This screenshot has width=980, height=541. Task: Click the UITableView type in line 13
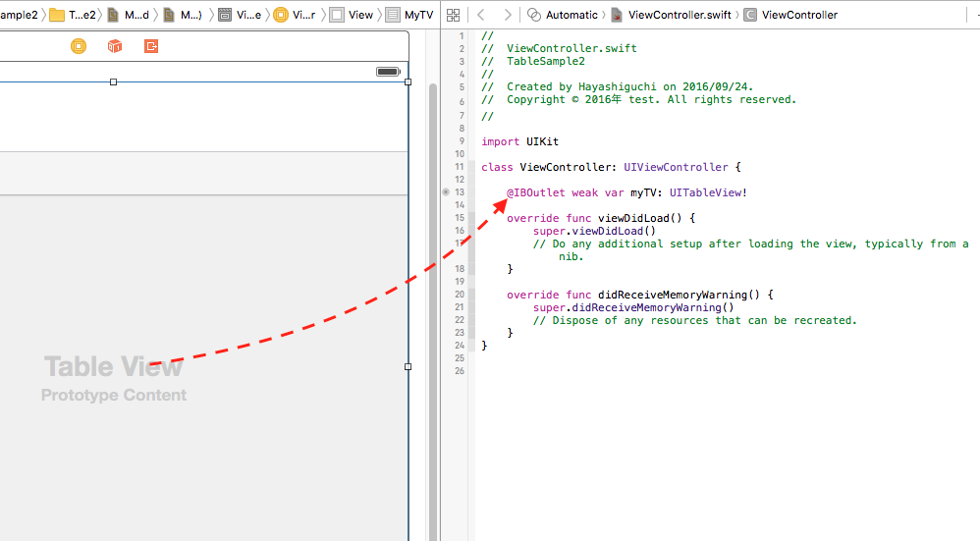(x=708, y=192)
